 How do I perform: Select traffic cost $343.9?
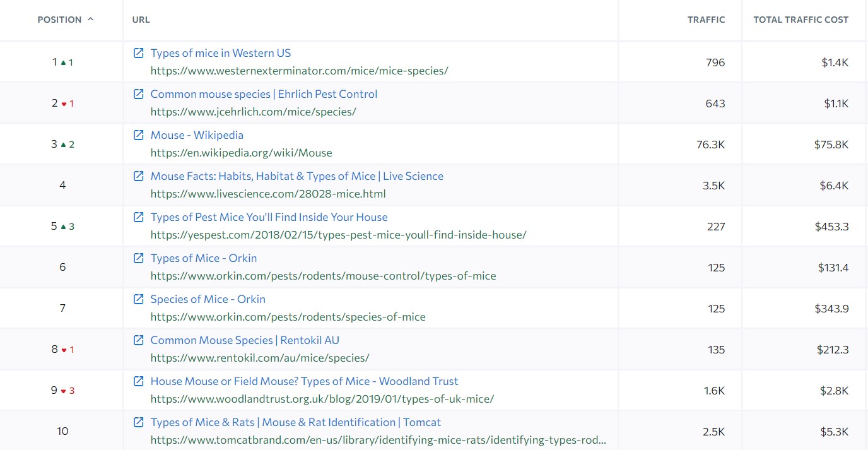pyautogui.click(x=832, y=309)
